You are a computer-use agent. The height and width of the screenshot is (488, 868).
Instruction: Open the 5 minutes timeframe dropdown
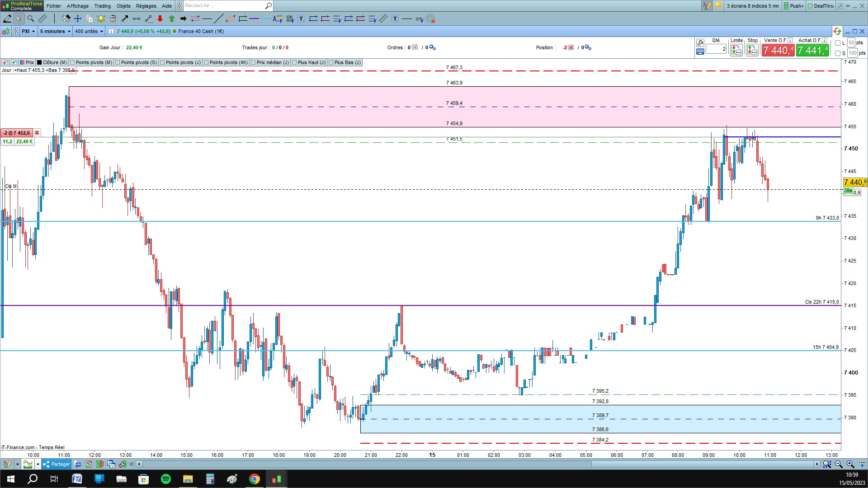[x=55, y=31]
